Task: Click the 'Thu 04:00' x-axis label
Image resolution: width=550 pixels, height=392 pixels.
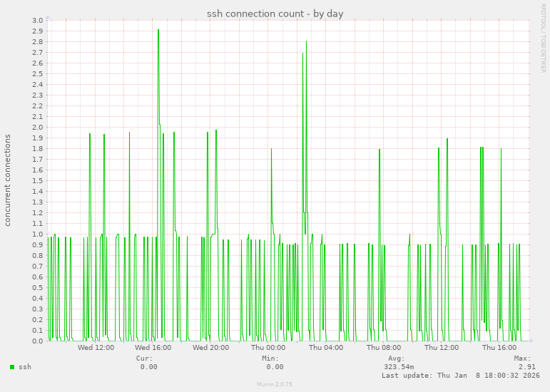Action: click(326, 348)
